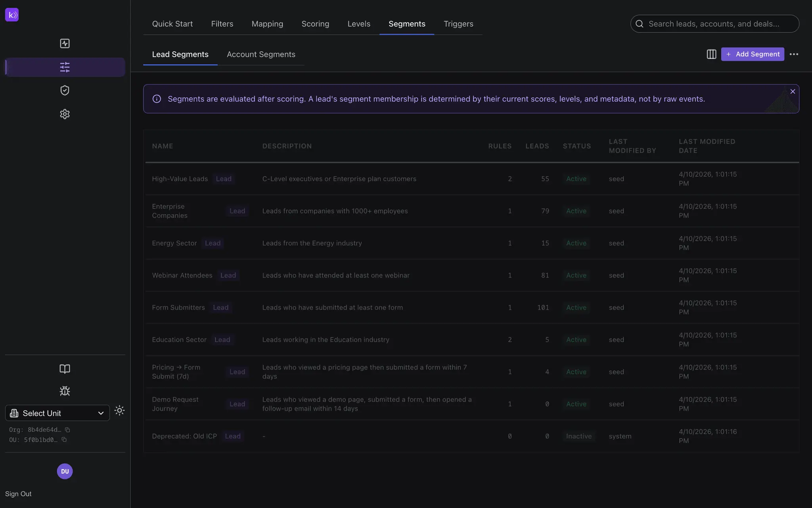Open the Webinar Attendees segment
Image resolution: width=812 pixels, height=508 pixels.
click(182, 275)
